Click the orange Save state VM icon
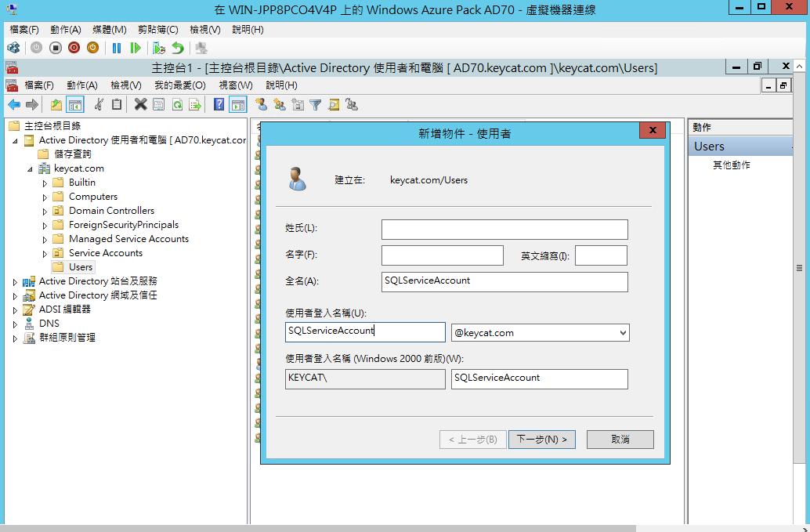810x532 pixels. [92, 48]
